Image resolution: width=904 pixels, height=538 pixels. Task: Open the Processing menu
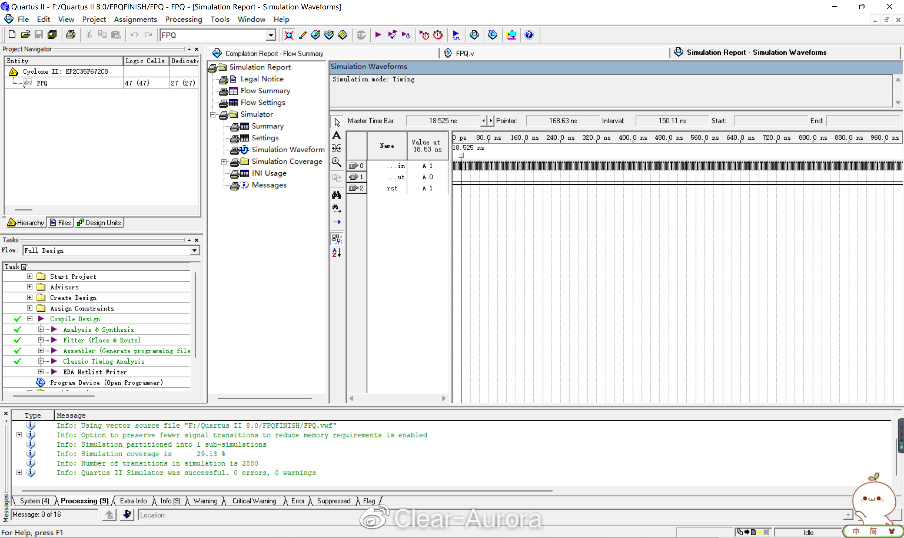pos(184,19)
